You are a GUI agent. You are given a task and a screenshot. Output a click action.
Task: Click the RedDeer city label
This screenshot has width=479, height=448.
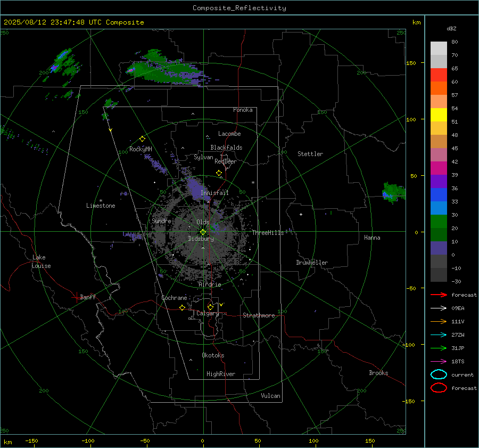coord(226,161)
